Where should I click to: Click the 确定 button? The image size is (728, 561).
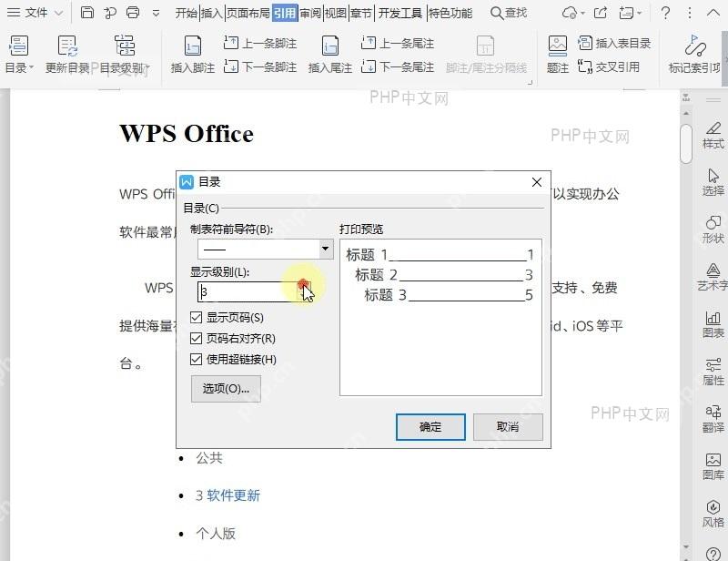(430, 427)
